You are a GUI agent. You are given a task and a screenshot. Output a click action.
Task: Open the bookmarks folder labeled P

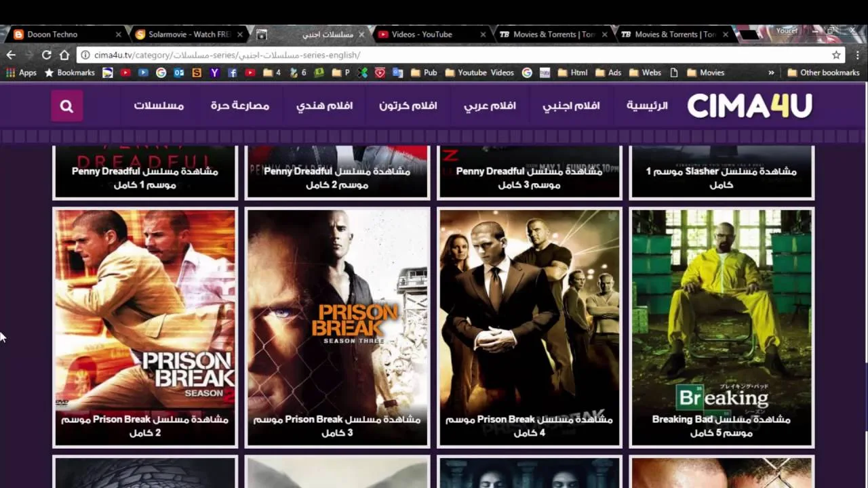341,73
